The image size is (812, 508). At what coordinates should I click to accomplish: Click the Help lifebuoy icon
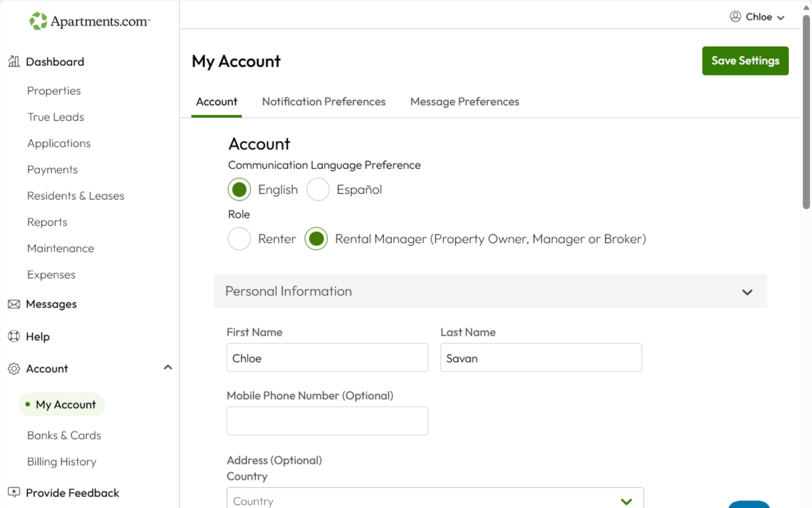[x=13, y=336]
